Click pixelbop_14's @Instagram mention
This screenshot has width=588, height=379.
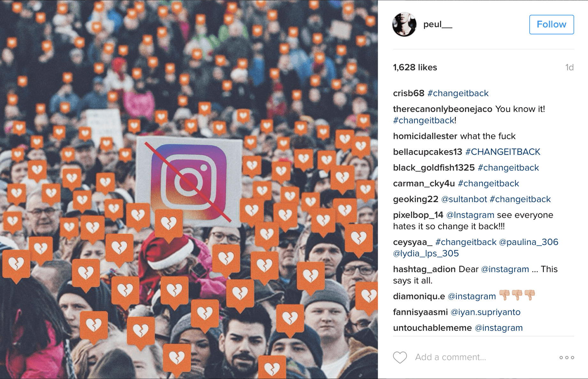point(470,215)
